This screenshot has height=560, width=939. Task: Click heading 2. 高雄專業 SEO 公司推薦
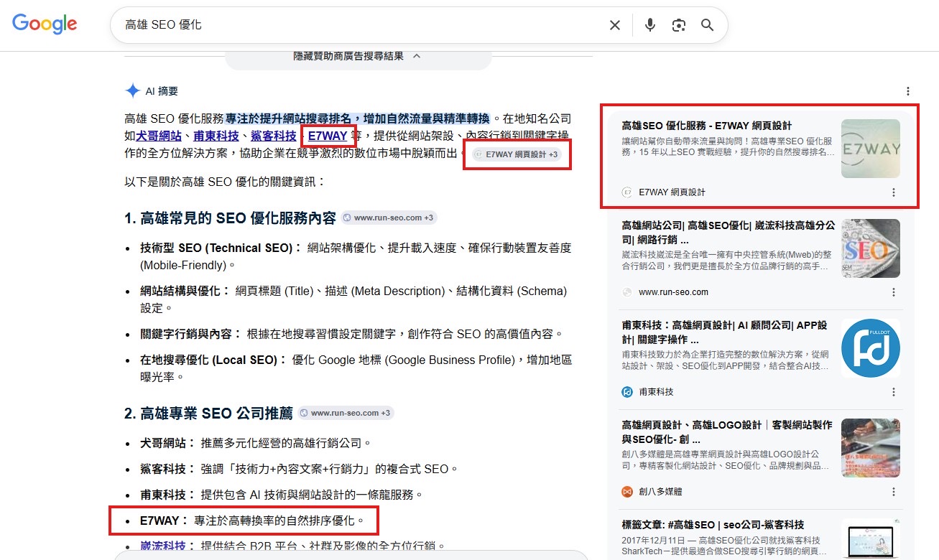(x=209, y=413)
